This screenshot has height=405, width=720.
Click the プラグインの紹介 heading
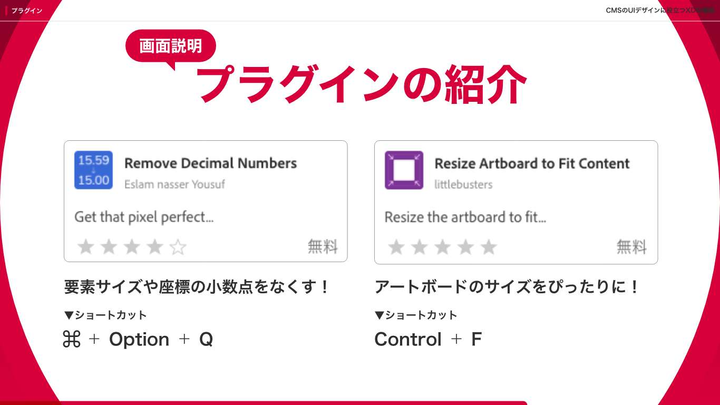pyautogui.click(x=360, y=84)
